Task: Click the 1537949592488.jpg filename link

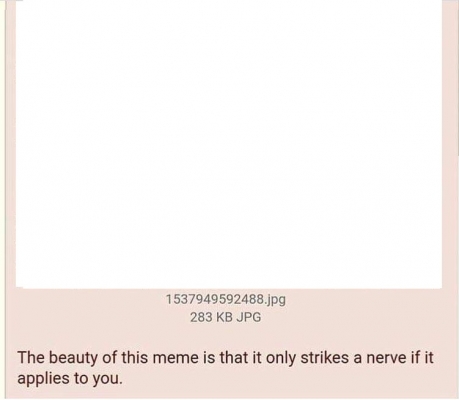Action: point(226,299)
